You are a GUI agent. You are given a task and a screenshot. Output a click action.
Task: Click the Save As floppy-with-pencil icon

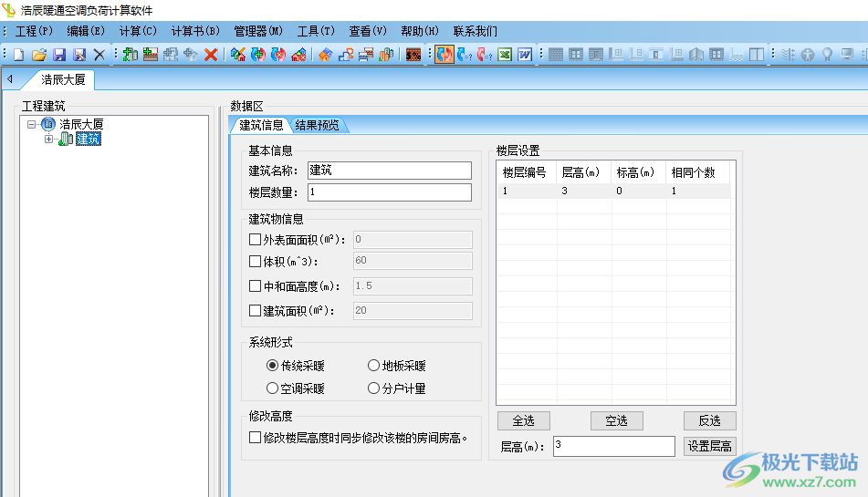[79, 54]
